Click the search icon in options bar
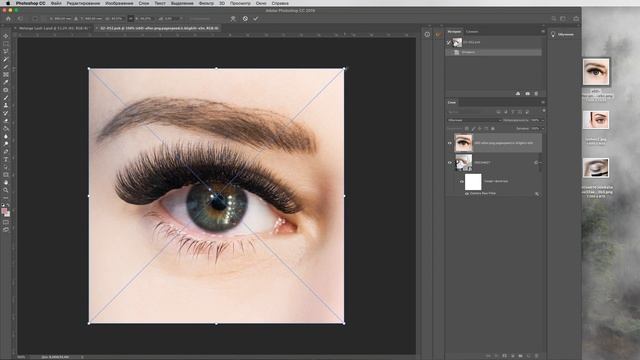The height and width of the screenshot is (360, 640). (x=554, y=19)
